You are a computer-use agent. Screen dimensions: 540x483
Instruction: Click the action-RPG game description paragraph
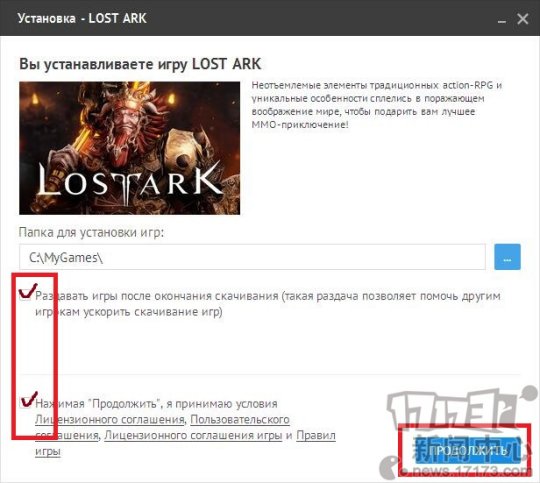pos(377,105)
